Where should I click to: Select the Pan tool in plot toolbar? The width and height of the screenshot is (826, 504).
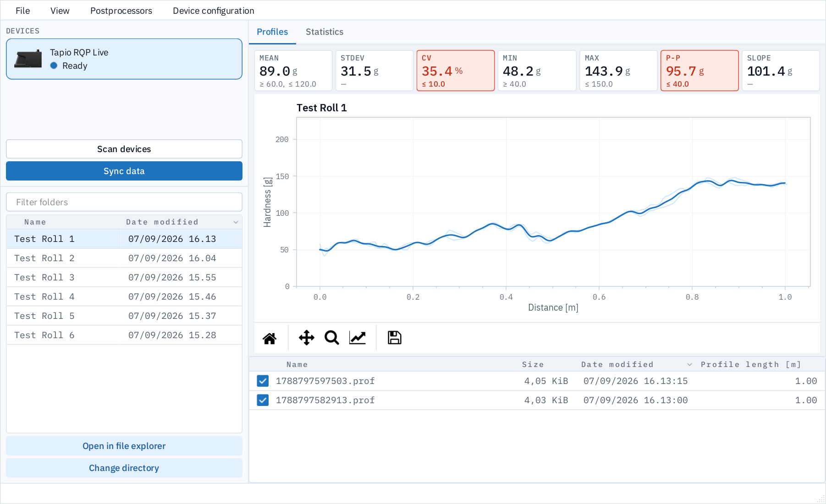[306, 338]
